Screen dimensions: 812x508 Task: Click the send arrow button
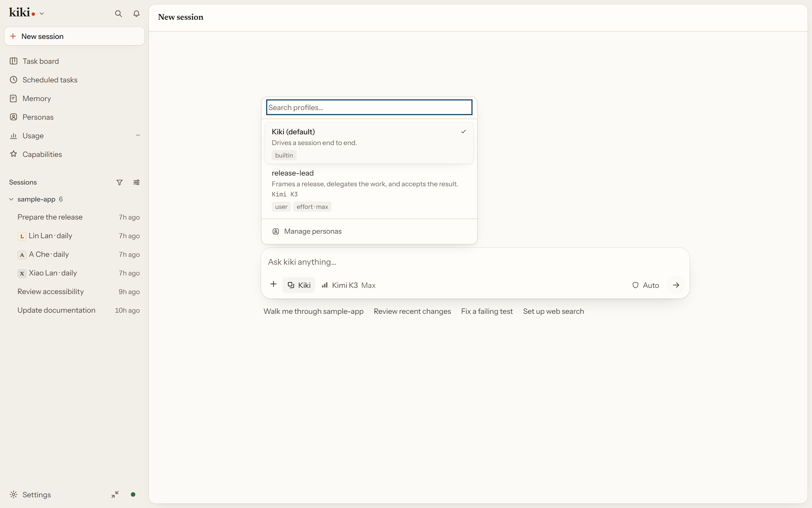coord(676,285)
